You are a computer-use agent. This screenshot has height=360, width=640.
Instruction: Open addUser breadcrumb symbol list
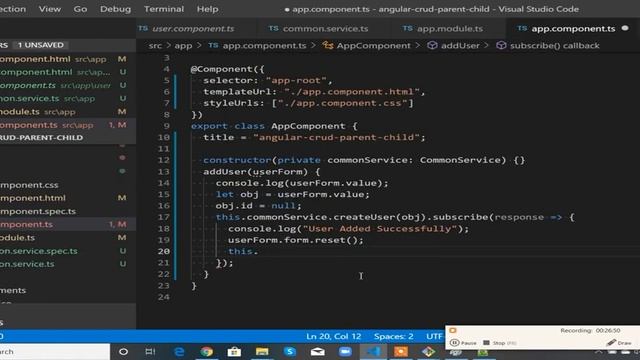460,45
